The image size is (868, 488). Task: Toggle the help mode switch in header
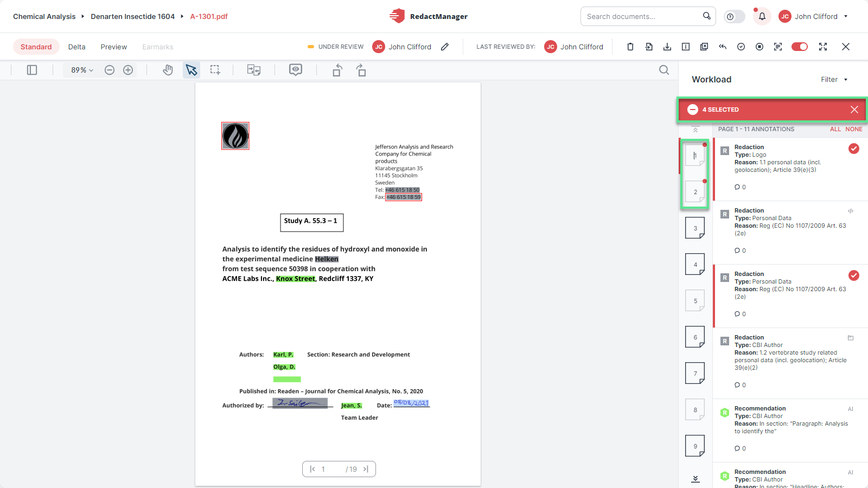735,17
